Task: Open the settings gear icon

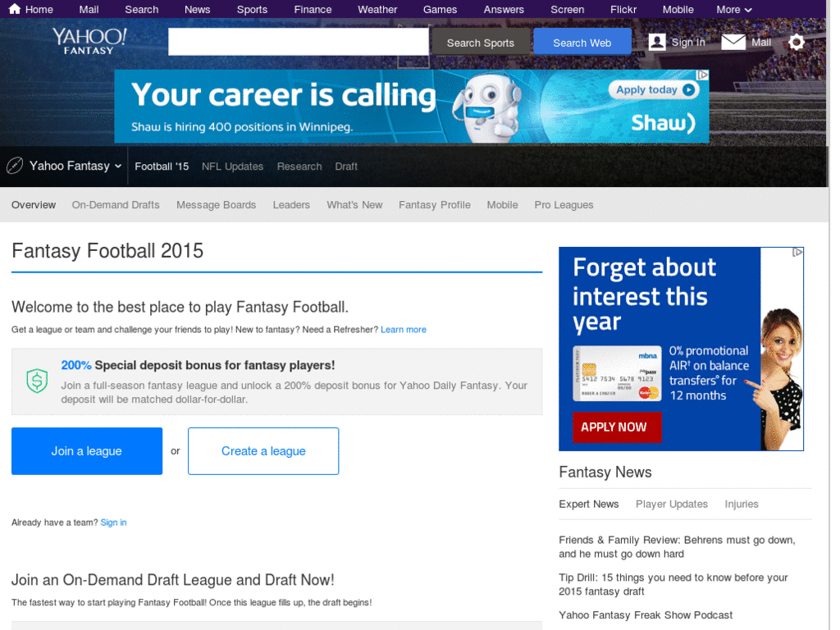Action: point(796,42)
